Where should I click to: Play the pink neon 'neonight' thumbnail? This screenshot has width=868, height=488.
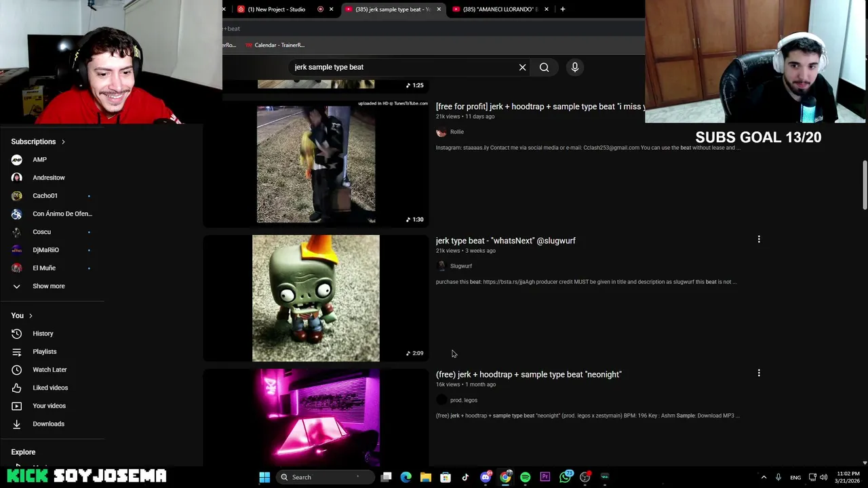(x=316, y=417)
